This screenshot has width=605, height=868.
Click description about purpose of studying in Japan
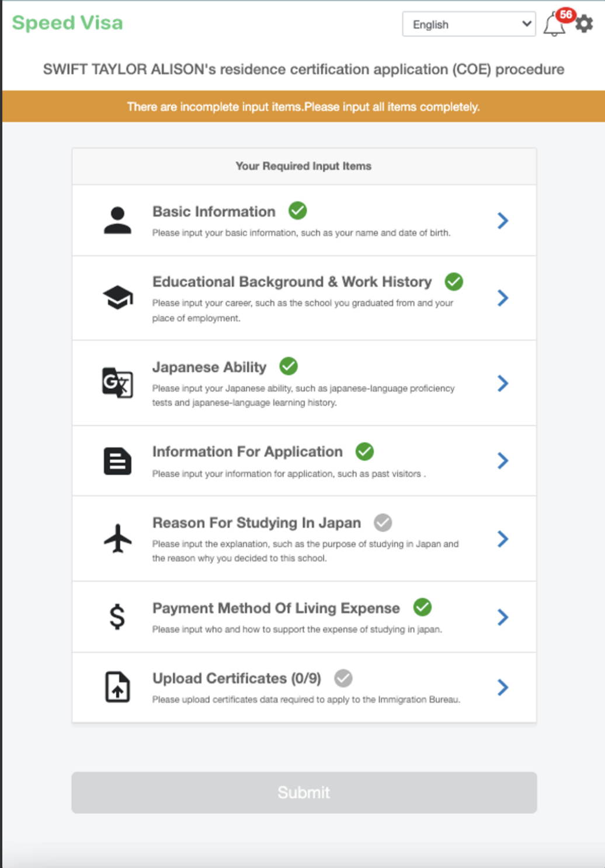pos(305,551)
